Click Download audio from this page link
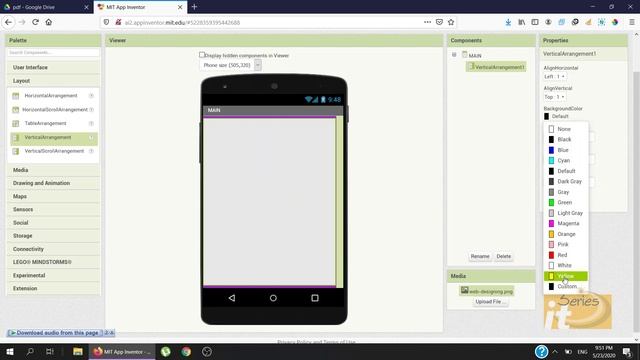Viewport: 640px width, 360px height. tap(57, 333)
